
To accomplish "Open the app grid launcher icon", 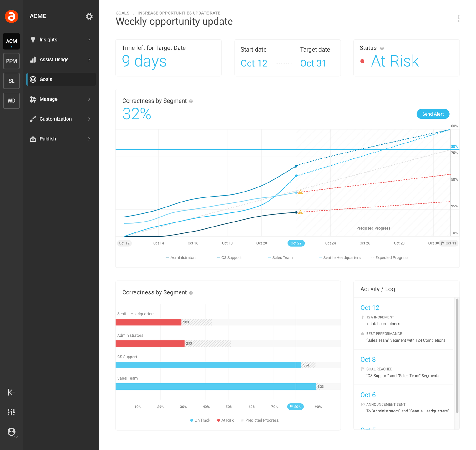I will [12, 412].
